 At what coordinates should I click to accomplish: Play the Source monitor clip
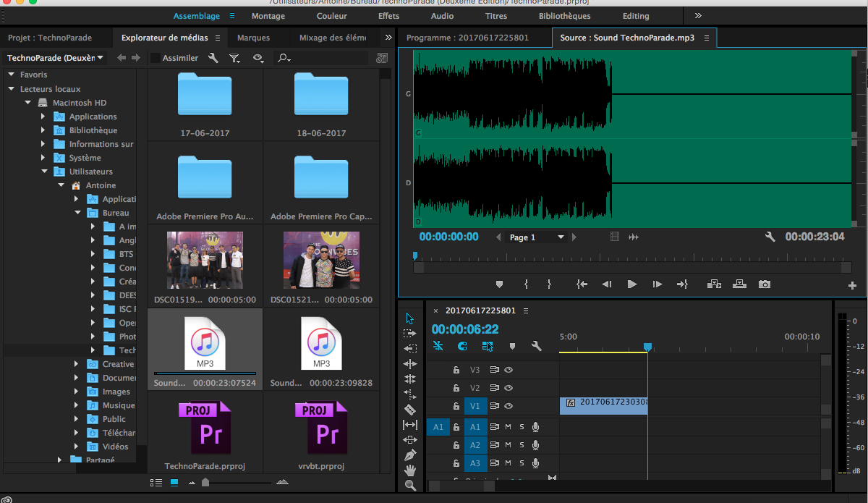click(632, 284)
